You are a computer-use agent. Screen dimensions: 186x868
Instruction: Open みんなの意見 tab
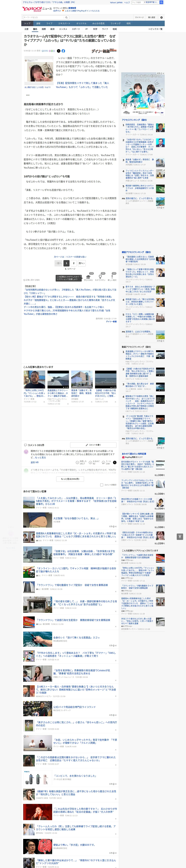[98, 24]
